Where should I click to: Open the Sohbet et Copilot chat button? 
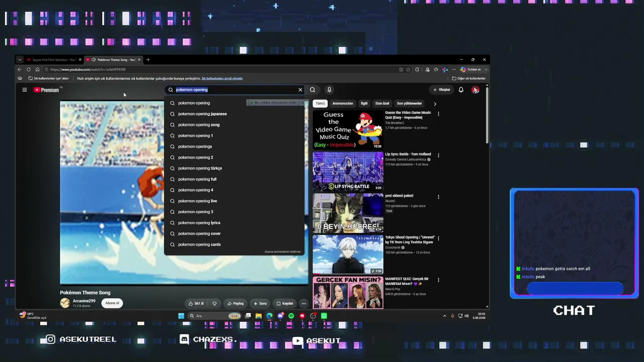470,69
